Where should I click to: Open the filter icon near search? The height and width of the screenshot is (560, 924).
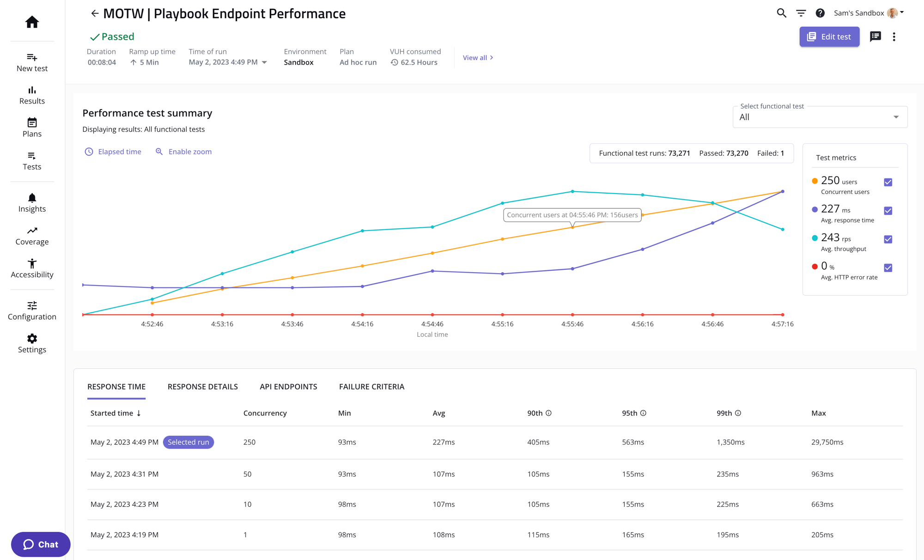pos(801,13)
